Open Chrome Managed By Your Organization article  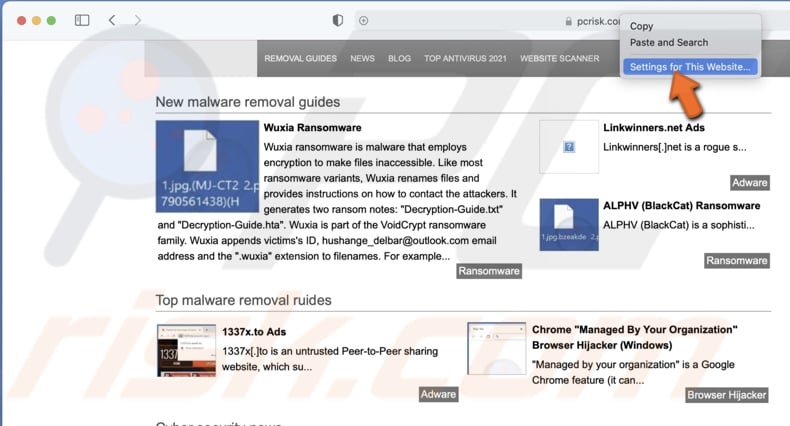click(x=634, y=337)
